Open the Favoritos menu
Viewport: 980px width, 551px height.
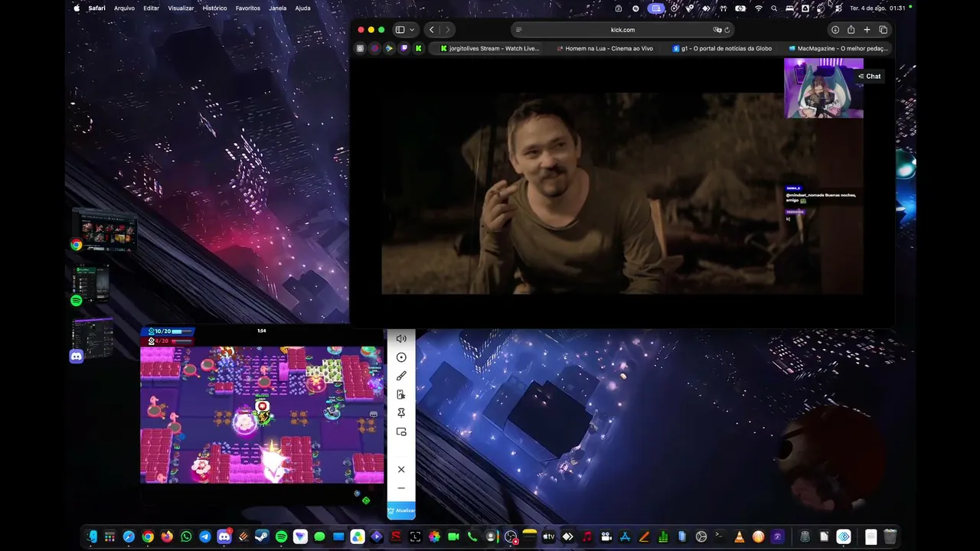click(x=247, y=8)
